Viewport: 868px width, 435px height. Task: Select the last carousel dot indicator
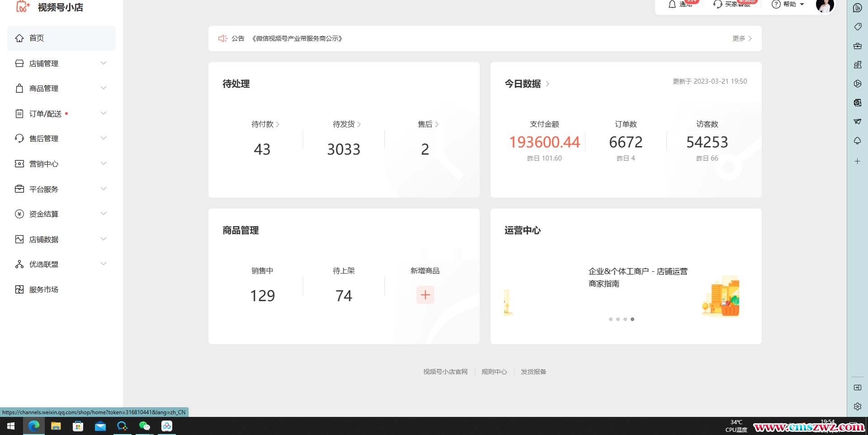[632, 319]
